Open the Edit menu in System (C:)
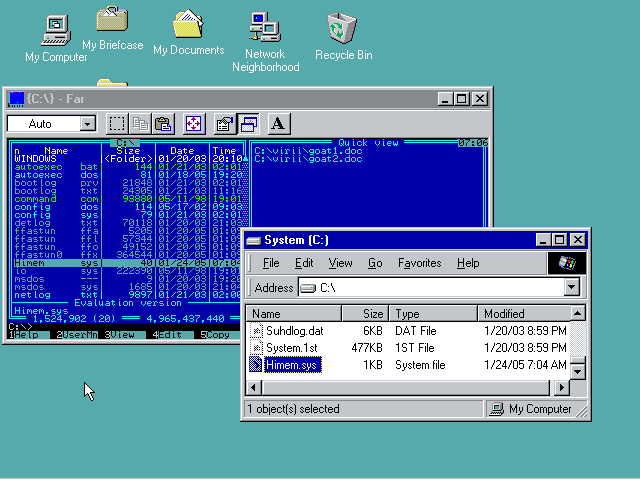The image size is (640, 480). (x=304, y=263)
